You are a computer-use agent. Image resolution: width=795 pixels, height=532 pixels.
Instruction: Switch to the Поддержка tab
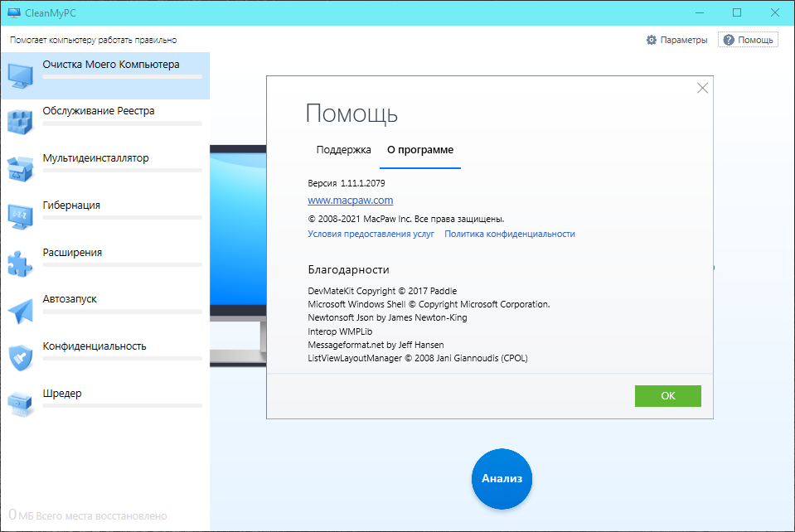tap(343, 150)
